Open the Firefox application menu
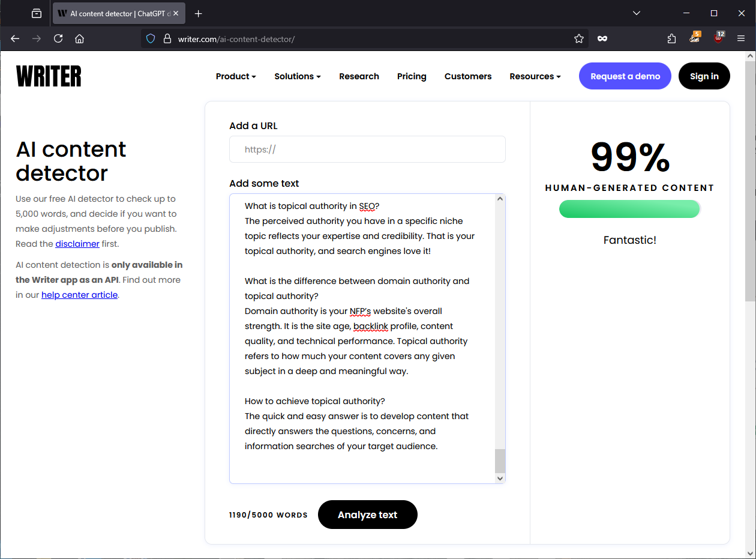756x559 pixels. [741, 38]
